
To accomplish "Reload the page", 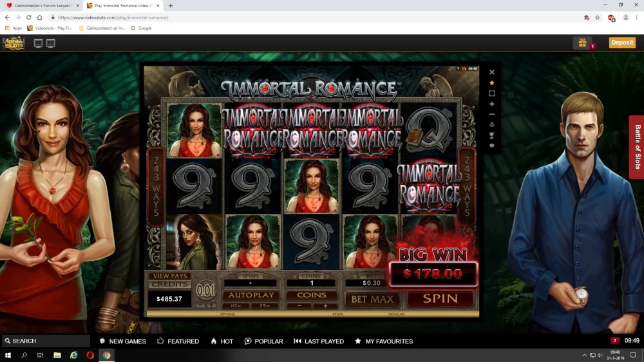I will click(29, 17).
